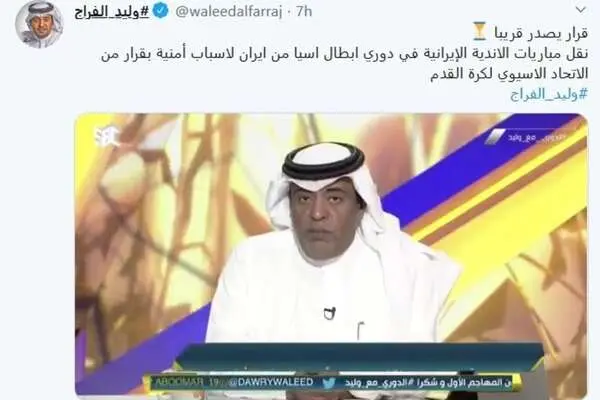
Task: Open Waleed Al-Farraj's profile avatar
Action: [39, 24]
